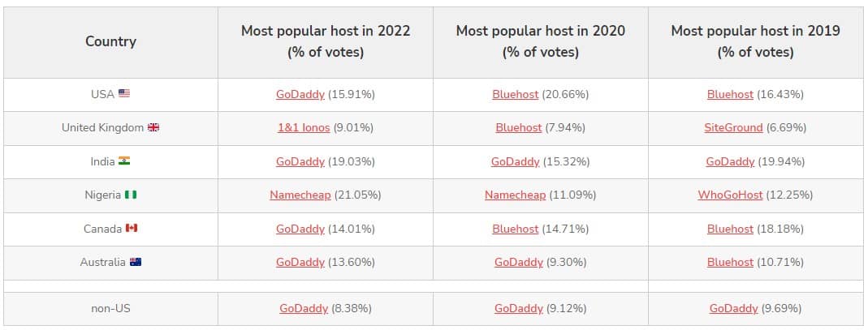Click the Canada flag icon
Image resolution: width=868 pixels, height=330 pixels.
[x=132, y=229]
